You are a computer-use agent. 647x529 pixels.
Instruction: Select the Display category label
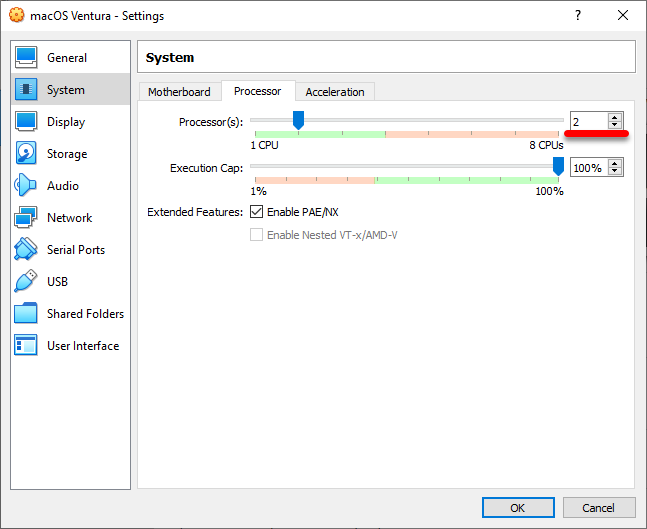(66, 122)
